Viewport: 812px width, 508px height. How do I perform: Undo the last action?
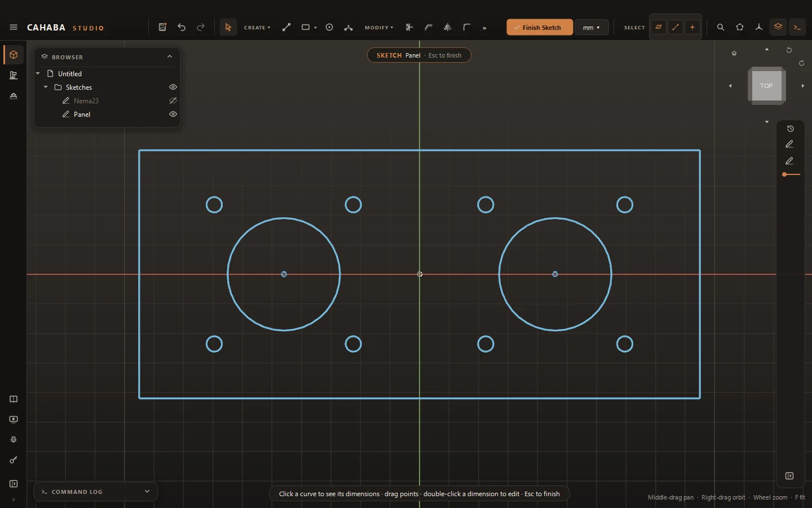pyautogui.click(x=182, y=27)
